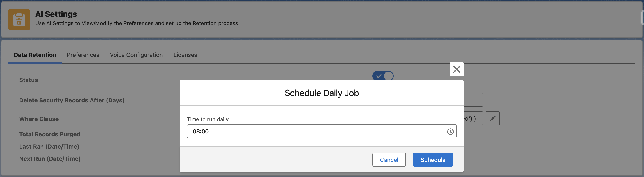Switch to the Preferences tab

click(x=83, y=55)
